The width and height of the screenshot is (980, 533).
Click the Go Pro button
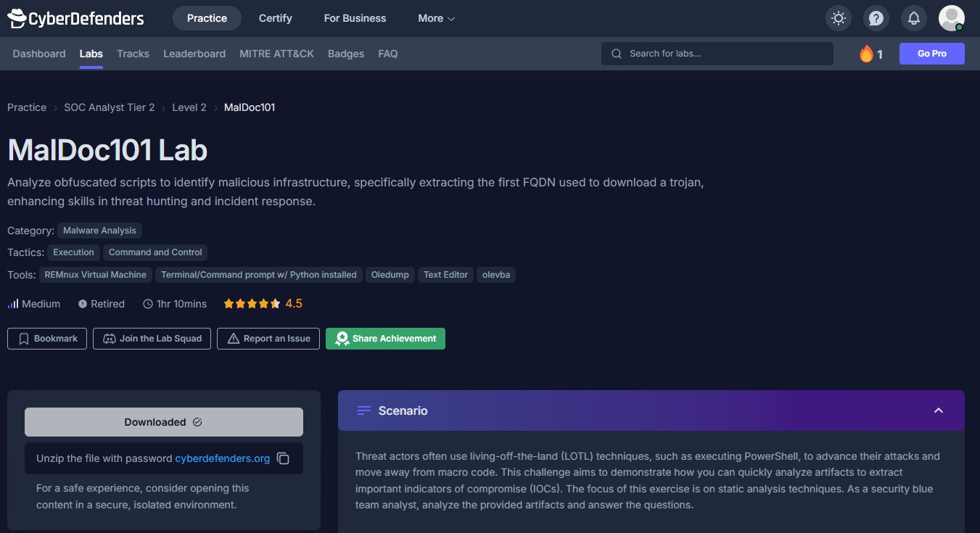click(932, 54)
